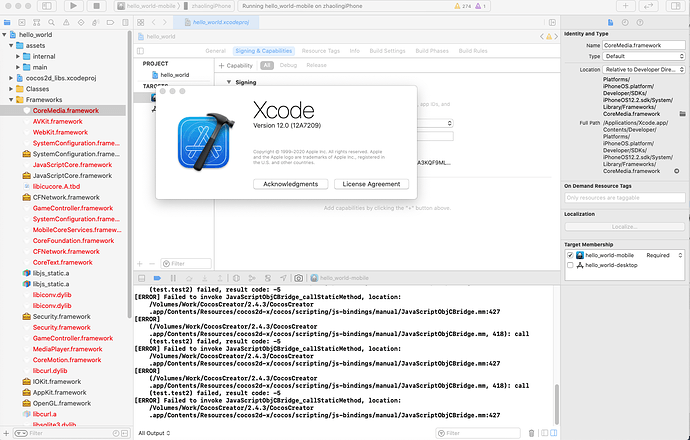Image resolution: width=690 pixels, height=440 pixels.
Task: Run the project with the Play button
Action: tap(73, 6)
